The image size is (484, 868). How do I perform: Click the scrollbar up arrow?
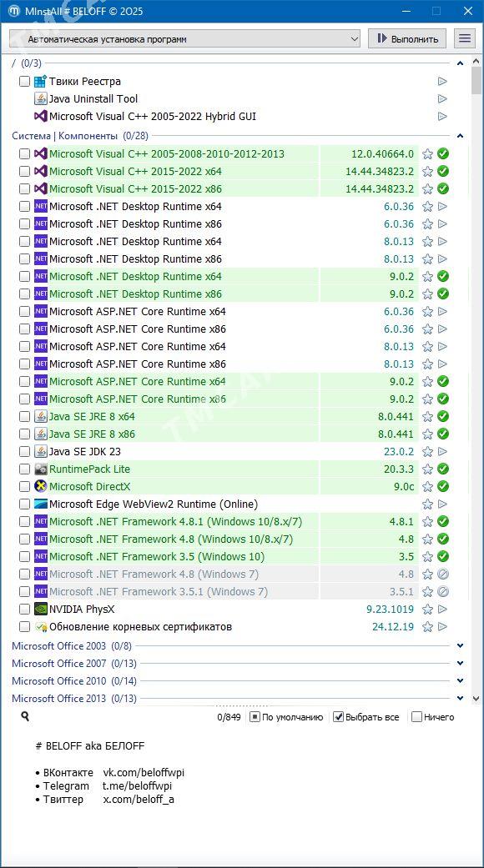coord(476,61)
